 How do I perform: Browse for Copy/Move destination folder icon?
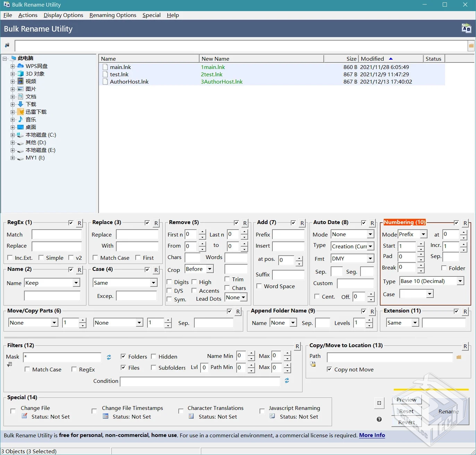459,357
